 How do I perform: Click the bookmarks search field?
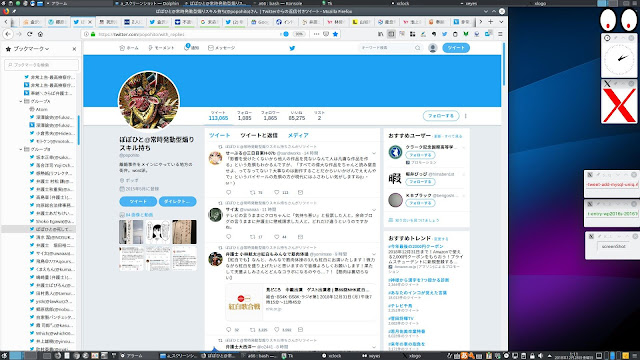coord(41,65)
